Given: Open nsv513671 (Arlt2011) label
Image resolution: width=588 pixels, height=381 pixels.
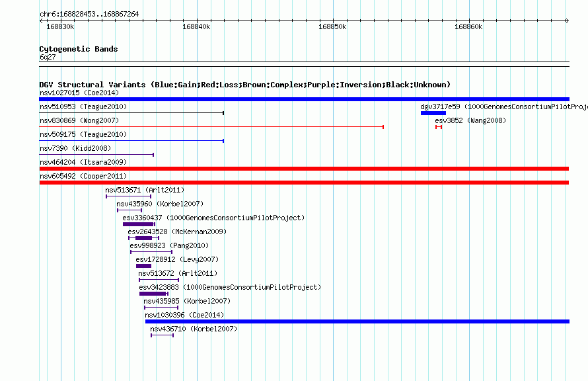Looking at the screenshot, I should [145, 190].
